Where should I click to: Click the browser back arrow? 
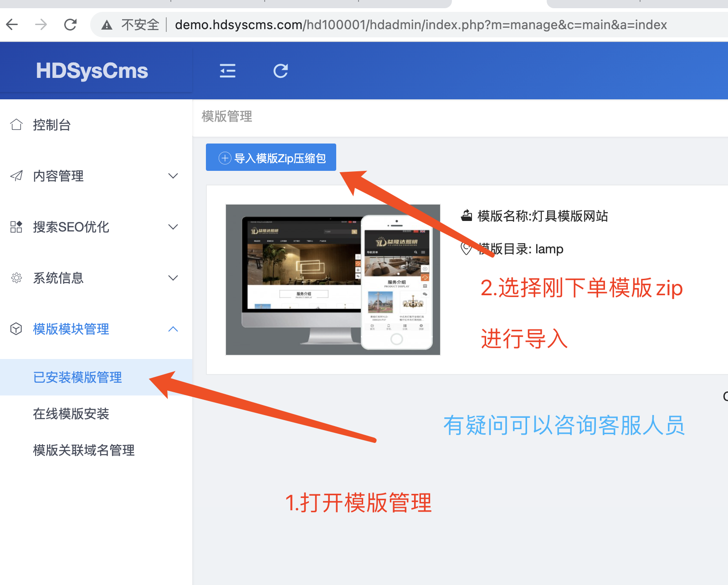pos(12,25)
